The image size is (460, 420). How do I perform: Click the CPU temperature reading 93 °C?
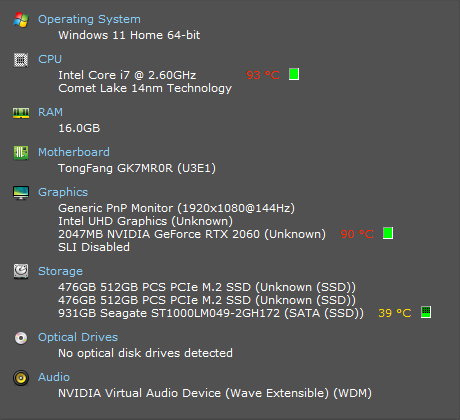pos(263,75)
